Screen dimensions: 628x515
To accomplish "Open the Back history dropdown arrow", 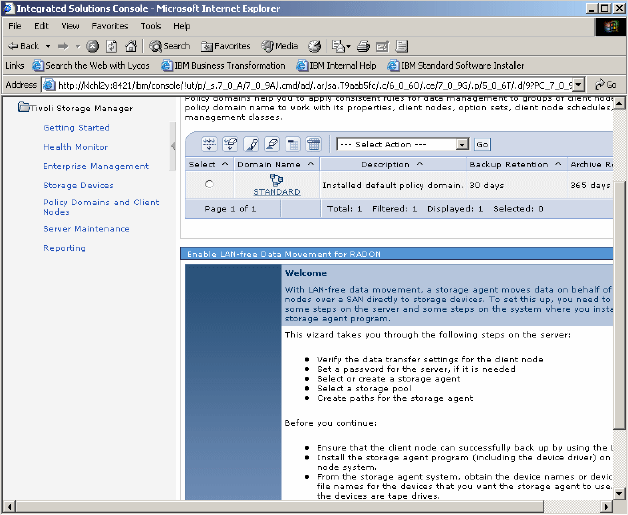I will (48, 46).
